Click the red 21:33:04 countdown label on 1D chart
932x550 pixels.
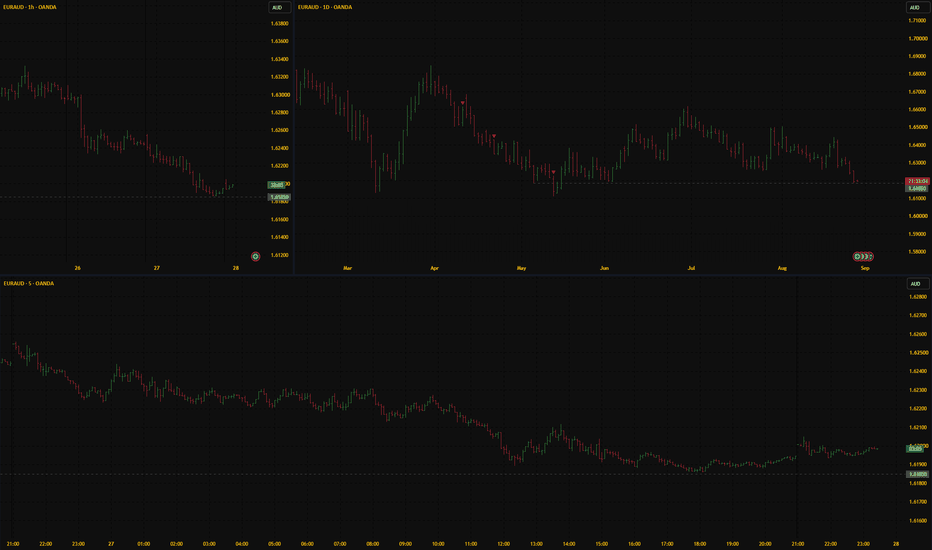click(x=918, y=181)
